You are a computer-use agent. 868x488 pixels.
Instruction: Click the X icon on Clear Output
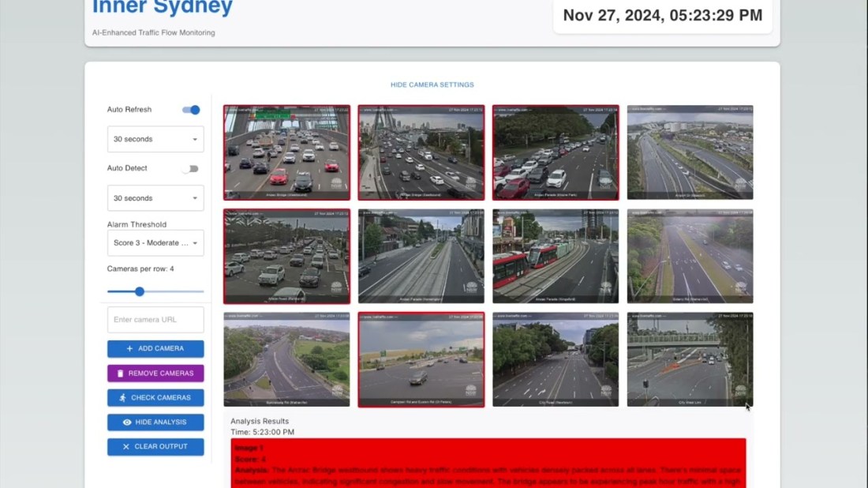click(125, 447)
